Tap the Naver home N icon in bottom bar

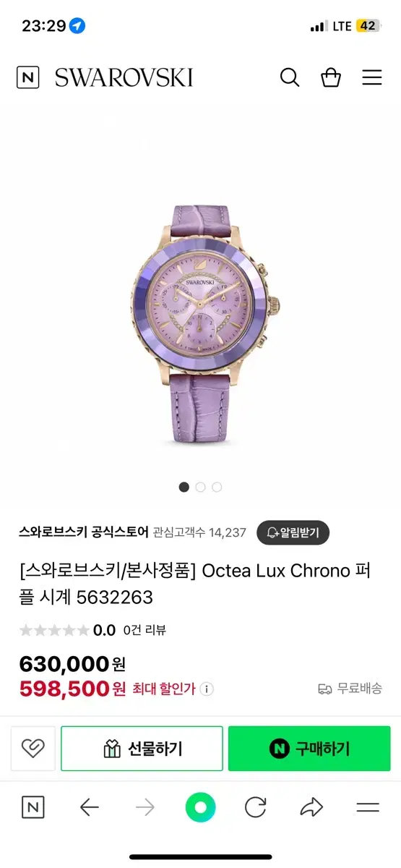pos(33,807)
